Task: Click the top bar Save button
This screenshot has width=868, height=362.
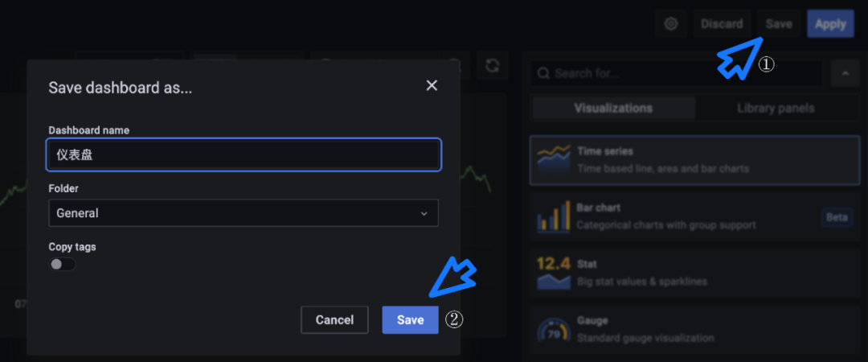Action: point(778,24)
